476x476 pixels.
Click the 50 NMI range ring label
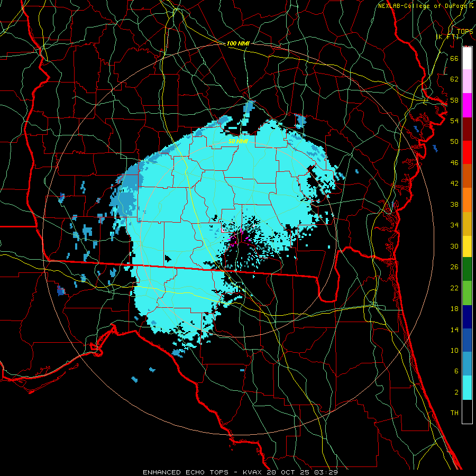(x=239, y=141)
